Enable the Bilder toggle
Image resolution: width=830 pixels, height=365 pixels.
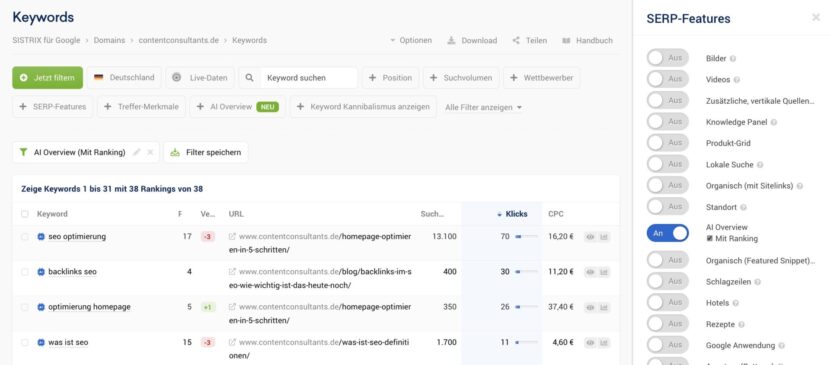pyautogui.click(x=667, y=58)
